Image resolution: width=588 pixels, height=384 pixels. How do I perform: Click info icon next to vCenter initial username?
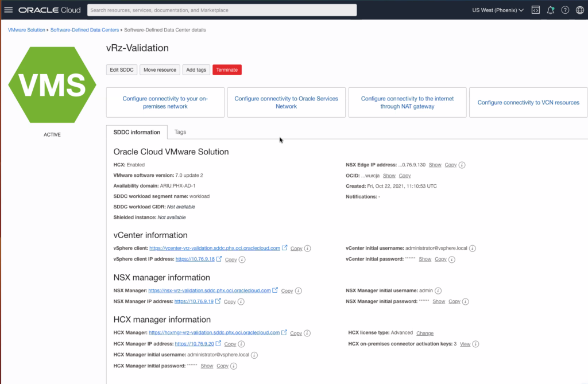(473, 249)
